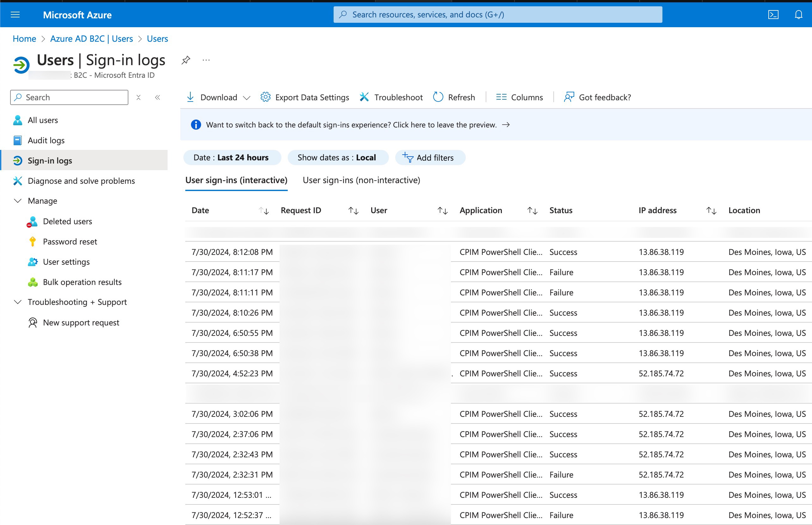Click the Got feedback person icon
Image resolution: width=812 pixels, height=525 pixels.
point(569,97)
